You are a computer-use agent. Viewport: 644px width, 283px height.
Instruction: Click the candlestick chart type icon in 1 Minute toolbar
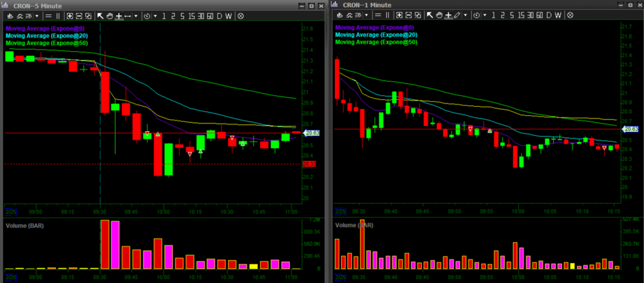pos(339,15)
